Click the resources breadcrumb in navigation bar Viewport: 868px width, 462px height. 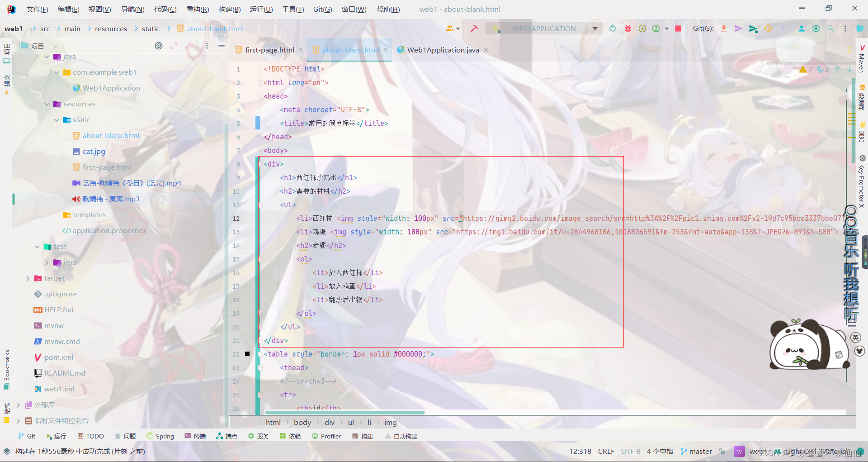coord(111,29)
